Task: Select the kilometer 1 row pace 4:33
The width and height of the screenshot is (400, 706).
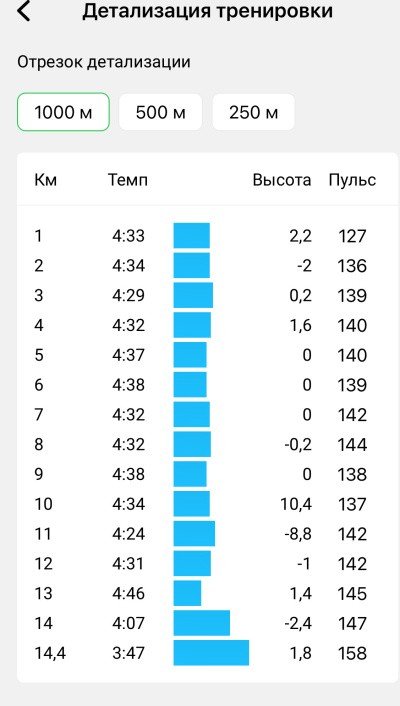Action: pos(128,236)
